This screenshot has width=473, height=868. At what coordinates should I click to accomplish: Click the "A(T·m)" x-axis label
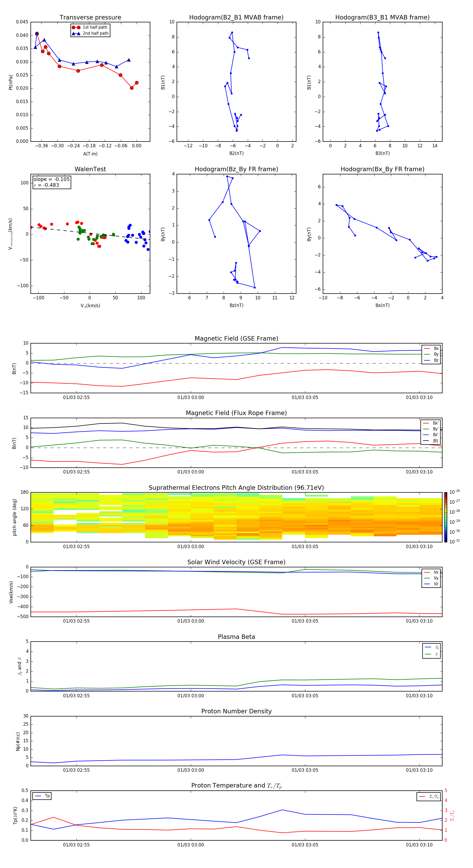pyautogui.click(x=90, y=154)
